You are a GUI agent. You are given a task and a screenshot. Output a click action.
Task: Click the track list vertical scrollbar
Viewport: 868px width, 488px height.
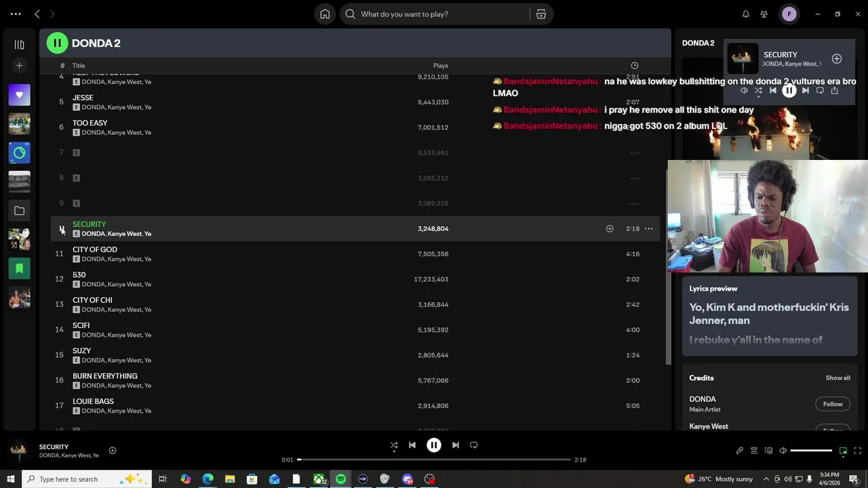(668, 266)
